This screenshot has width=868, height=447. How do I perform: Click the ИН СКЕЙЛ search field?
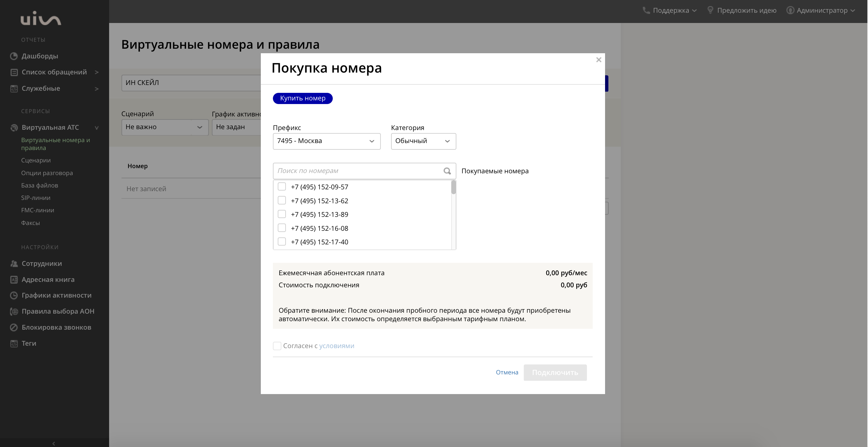[x=191, y=83]
